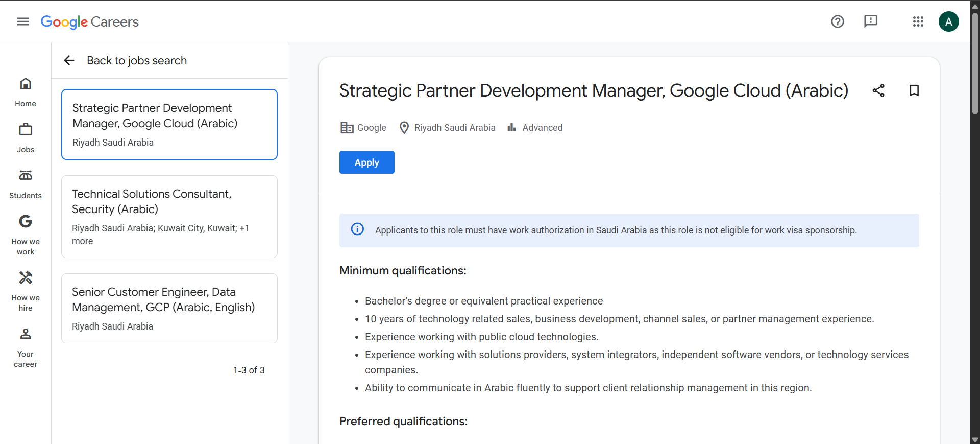This screenshot has height=444, width=980.
Task: Open the Google apps grid
Action: (x=918, y=21)
